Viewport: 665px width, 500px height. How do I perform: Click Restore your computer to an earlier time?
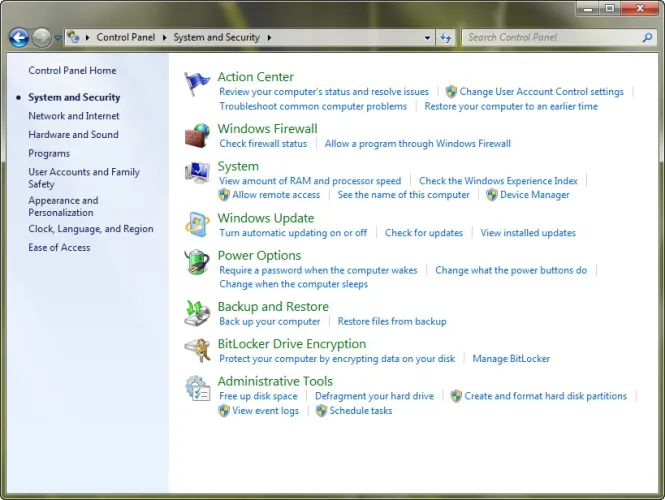(511, 106)
